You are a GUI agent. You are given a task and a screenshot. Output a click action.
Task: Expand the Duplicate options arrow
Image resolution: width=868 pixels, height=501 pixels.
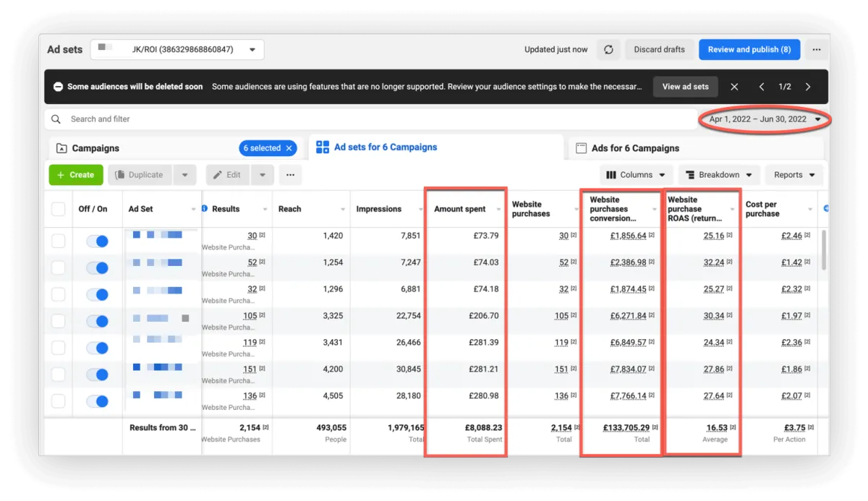pyautogui.click(x=184, y=175)
